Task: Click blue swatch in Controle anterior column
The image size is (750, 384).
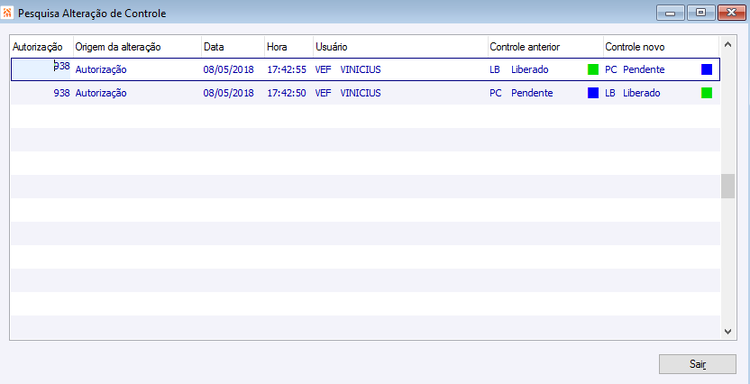Action: (593, 93)
